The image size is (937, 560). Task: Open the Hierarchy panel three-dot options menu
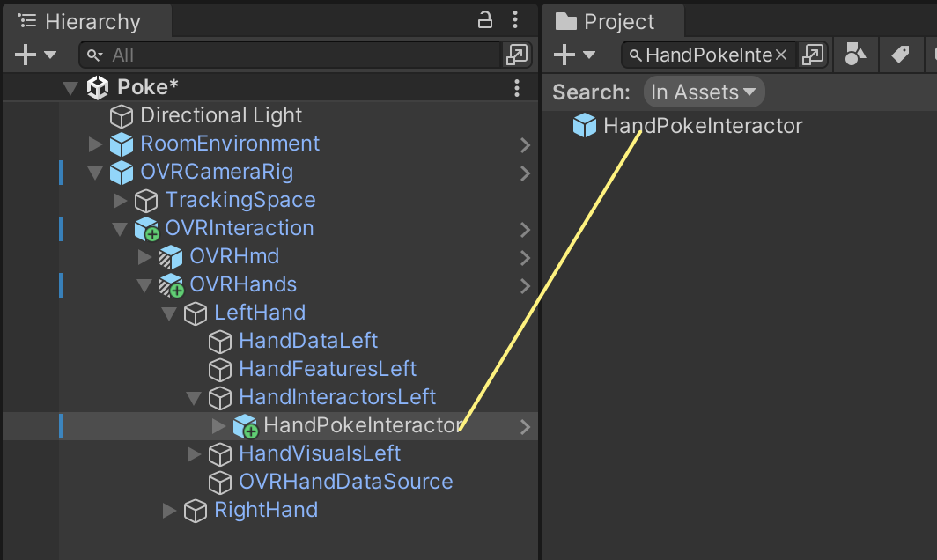tap(515, 19)
